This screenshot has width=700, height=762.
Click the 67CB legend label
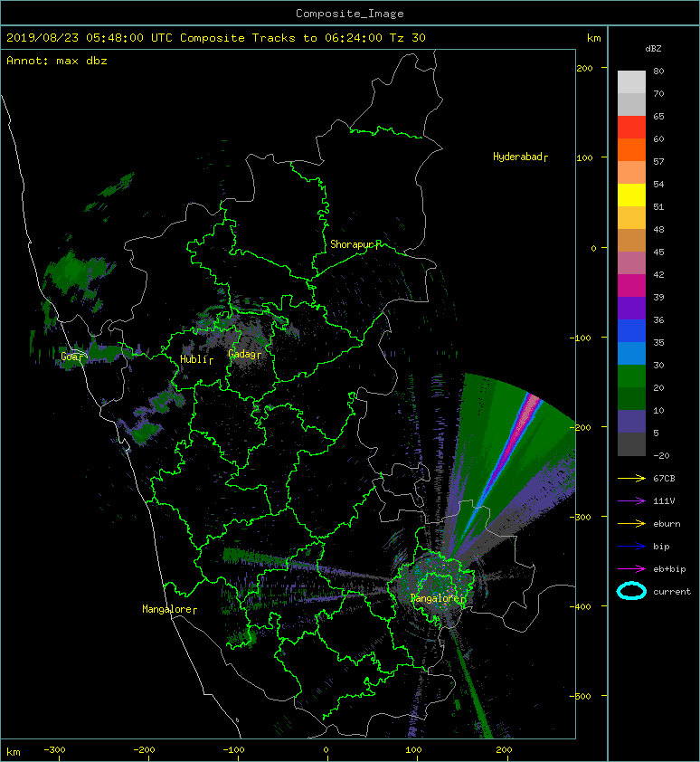tap(664, 478)
